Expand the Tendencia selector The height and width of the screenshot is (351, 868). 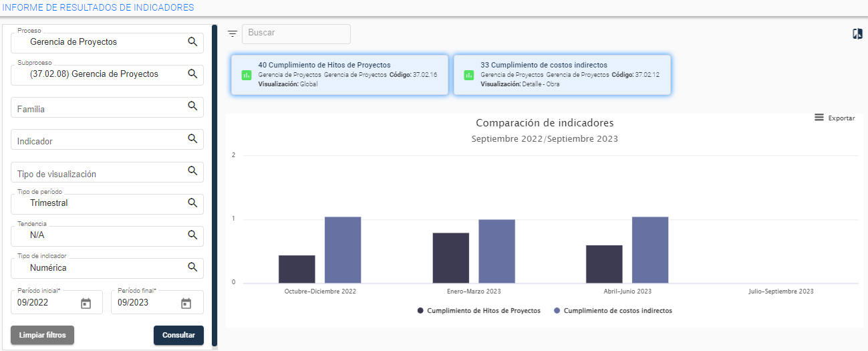click(107, 235)
